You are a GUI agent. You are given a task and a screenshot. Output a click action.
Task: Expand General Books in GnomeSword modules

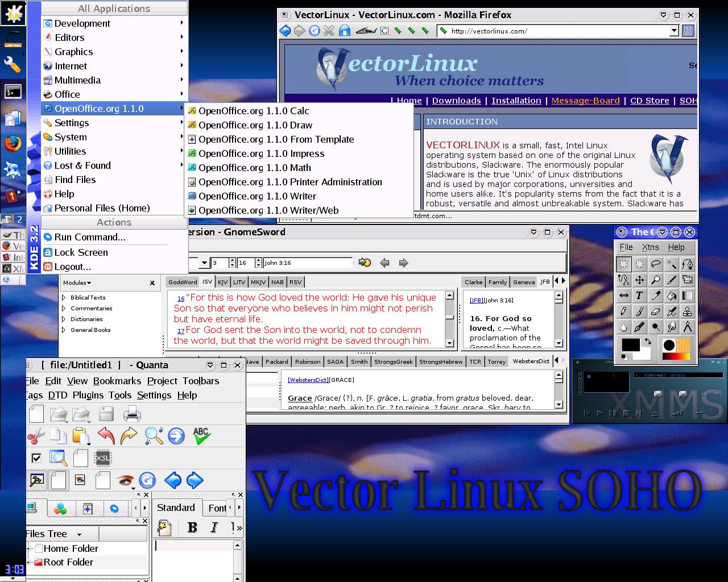coord(64,330)
